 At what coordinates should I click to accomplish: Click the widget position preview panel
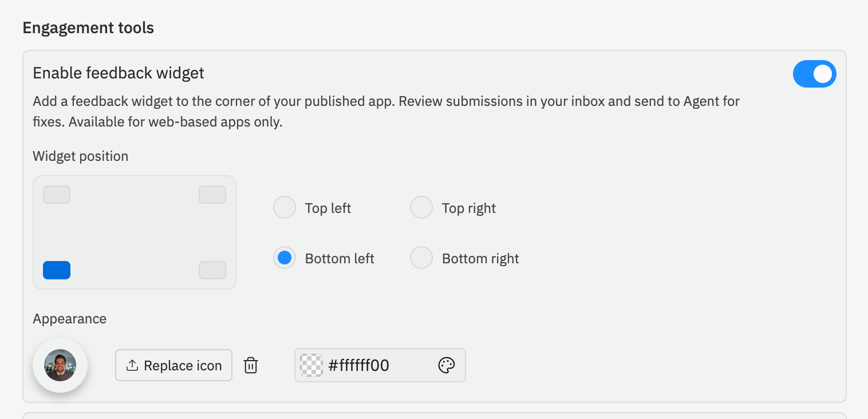134,232
